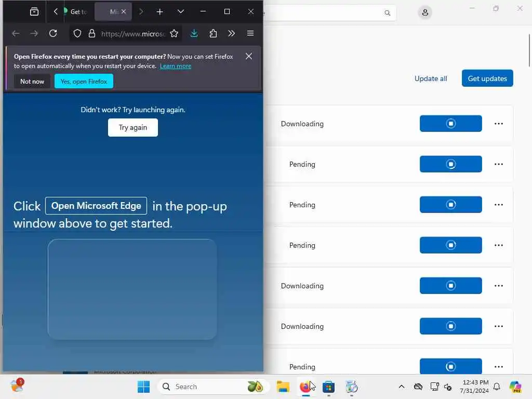The height and width of the screenshot is (399, 532).
Task: Click the muted volume tray icon
Action: [x=448, y=387]
